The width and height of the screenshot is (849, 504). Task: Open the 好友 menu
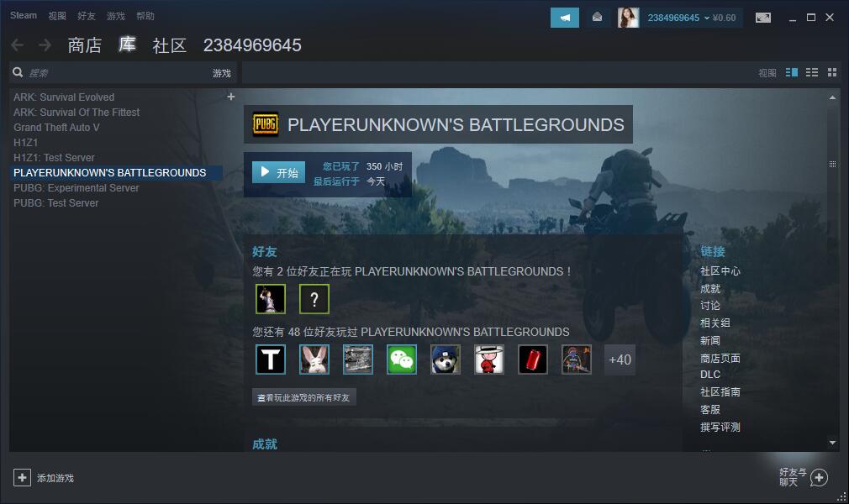[x=86, y=16]
